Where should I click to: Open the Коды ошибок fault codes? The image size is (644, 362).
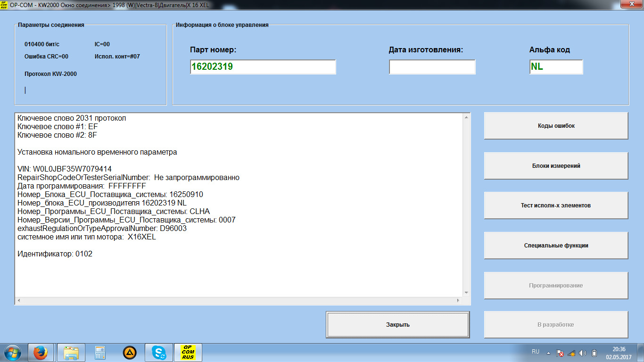(x=556, y=126)
